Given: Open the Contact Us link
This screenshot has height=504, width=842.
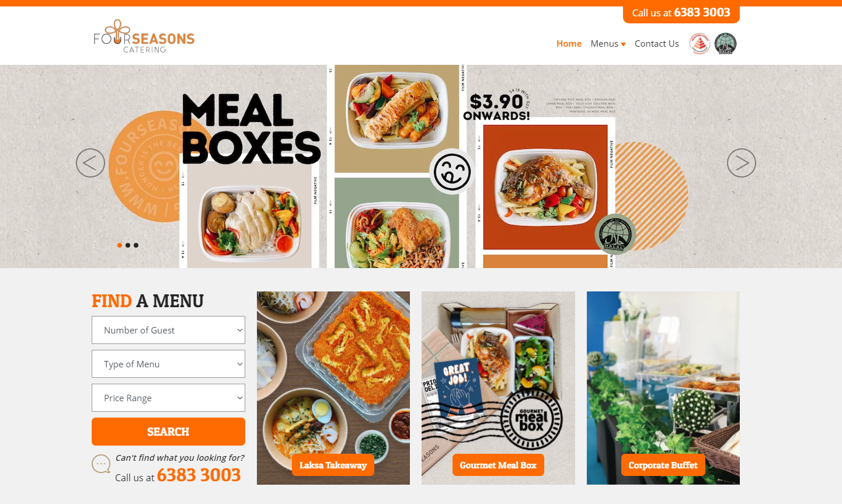Looking at the screenshot, I should pos(657,44).
